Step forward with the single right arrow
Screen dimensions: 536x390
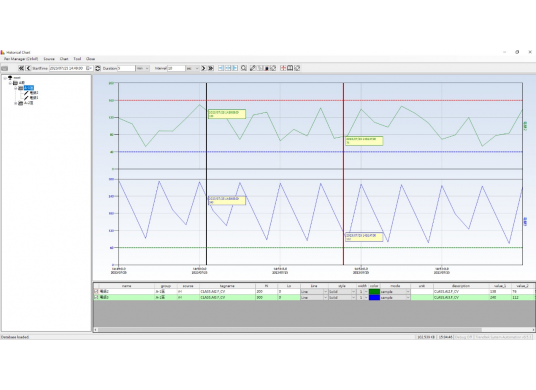[x=203, y=68]
